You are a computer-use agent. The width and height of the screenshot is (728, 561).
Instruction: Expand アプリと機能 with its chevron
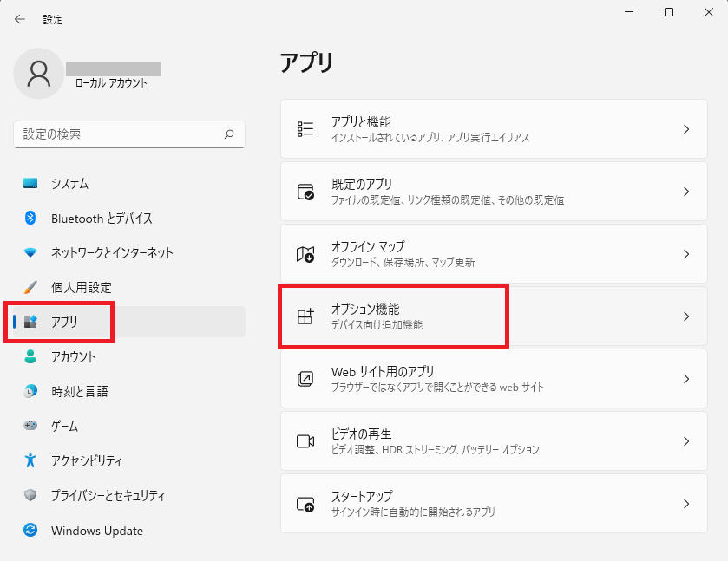[x=686, y=129]
